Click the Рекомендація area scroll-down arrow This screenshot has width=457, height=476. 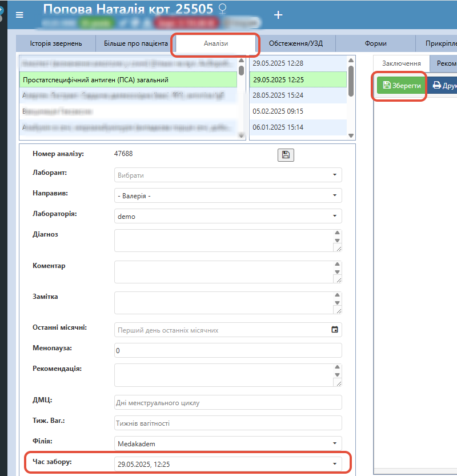coord(337,375)
